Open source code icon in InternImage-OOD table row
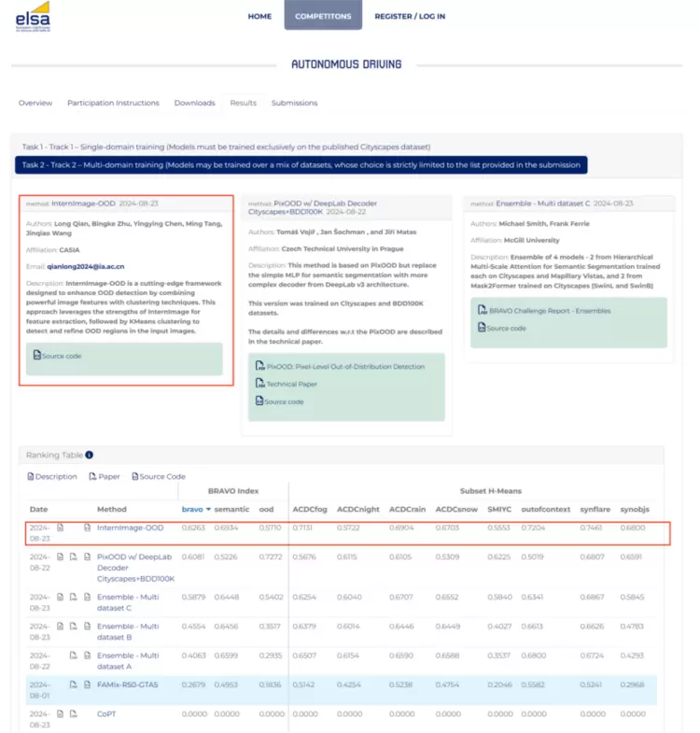Viewport: 700px width, 733px height. click(x=86, y=528)
